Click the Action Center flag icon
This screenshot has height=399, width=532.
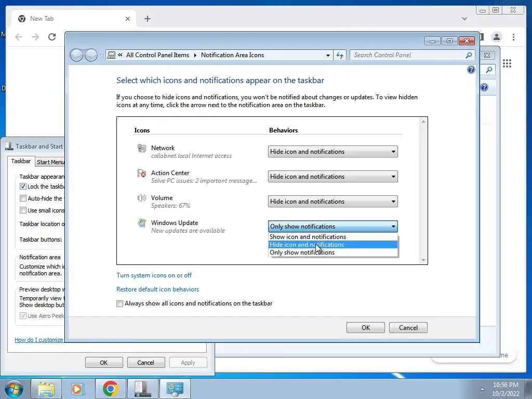141,174
